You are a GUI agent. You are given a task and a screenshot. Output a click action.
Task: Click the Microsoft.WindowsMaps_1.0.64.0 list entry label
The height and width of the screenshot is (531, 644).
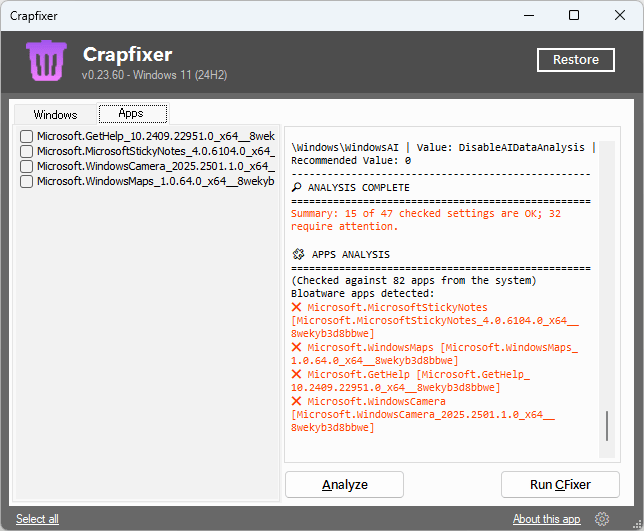[156, 181]
